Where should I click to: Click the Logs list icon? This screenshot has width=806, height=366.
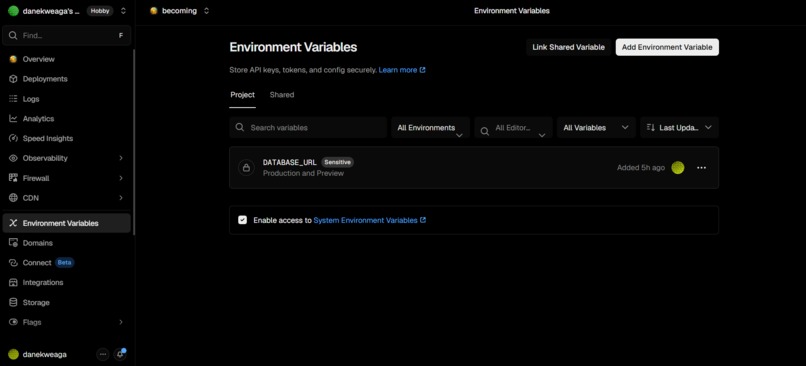13,99
